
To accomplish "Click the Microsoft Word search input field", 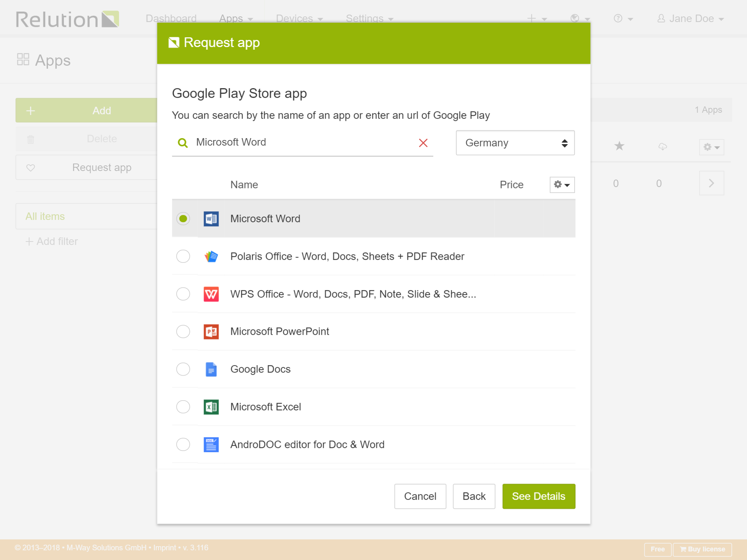I will tap(303, 143).
